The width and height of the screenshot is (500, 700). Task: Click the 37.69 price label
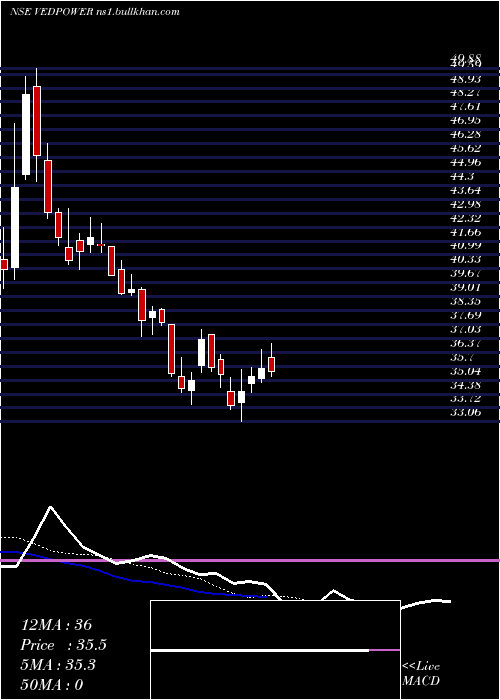466,315
